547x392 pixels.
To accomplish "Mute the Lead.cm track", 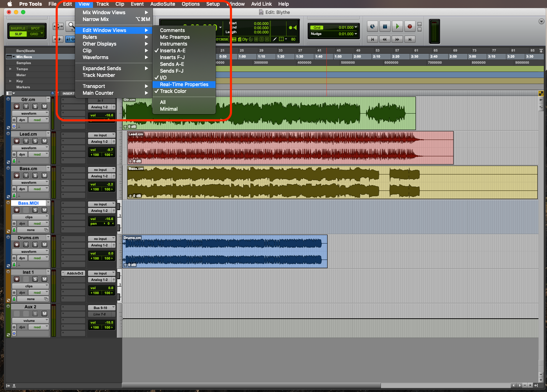I will click(45, 141).
